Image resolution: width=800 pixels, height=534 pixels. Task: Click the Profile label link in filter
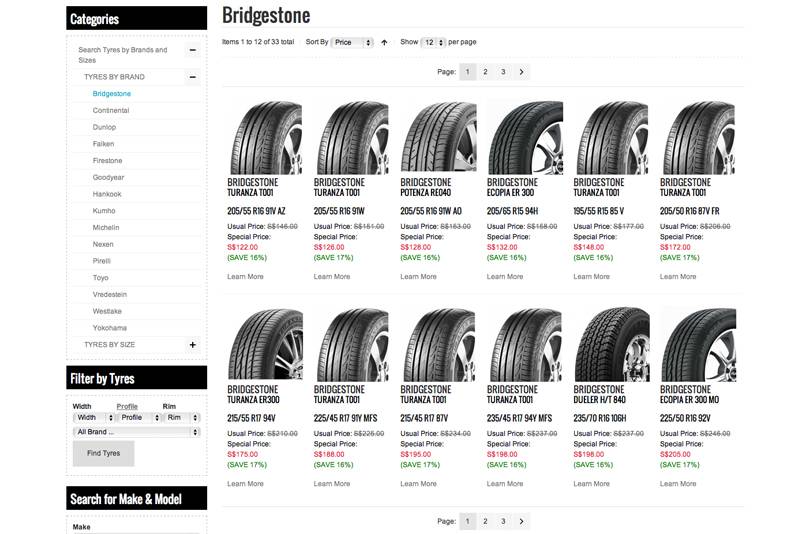pos(127,406)
